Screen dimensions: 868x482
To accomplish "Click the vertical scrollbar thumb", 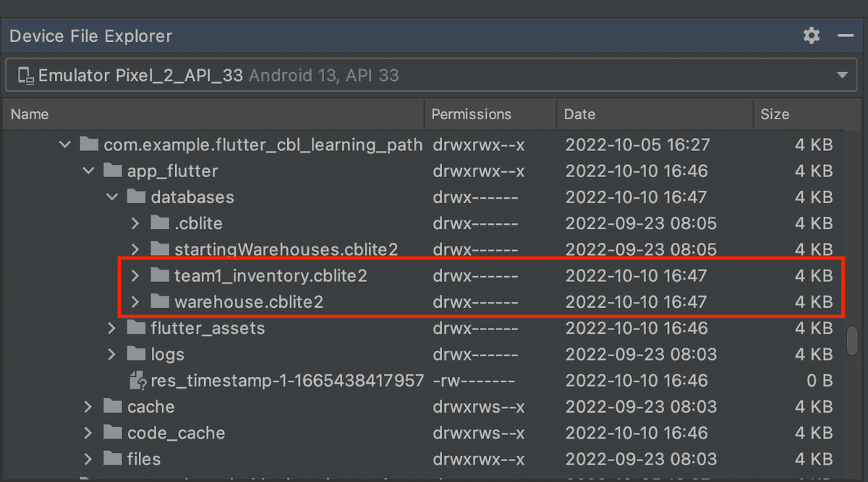I will click(852, 340).
